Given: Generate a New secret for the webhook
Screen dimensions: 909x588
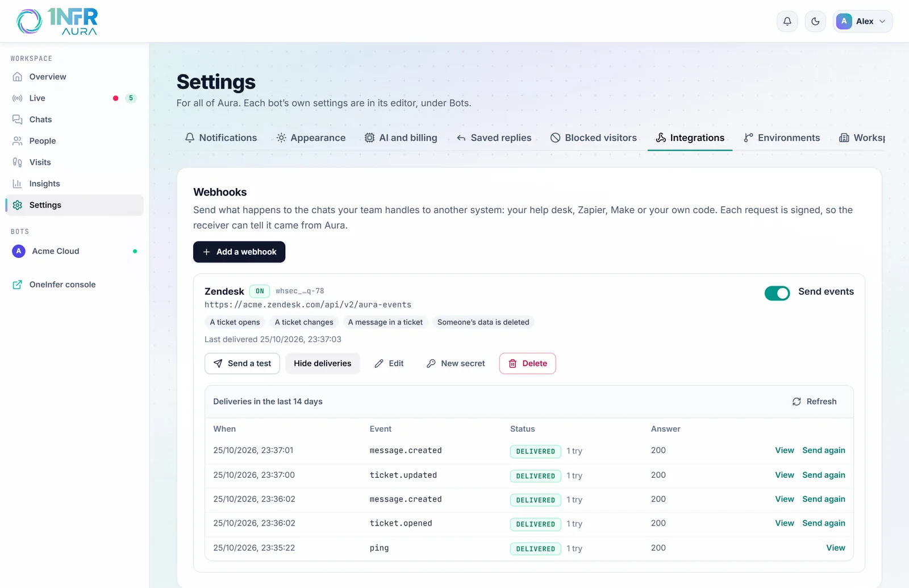Looking at the screenshot, I should [456, 364].
